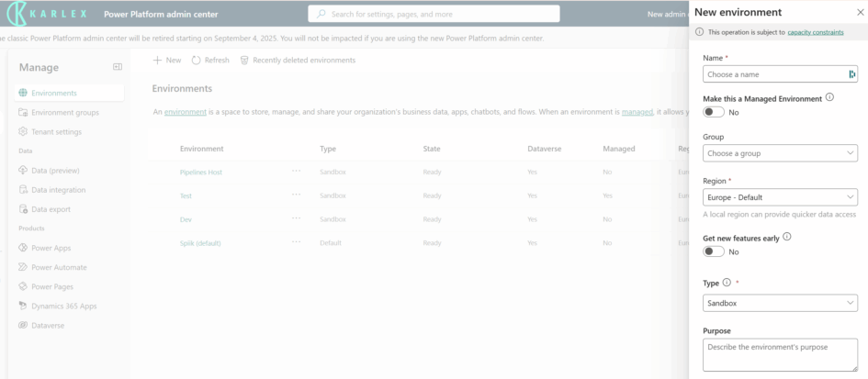Open more options for Test environment
The height and width of the screenshot is (379, 868).
296,195
